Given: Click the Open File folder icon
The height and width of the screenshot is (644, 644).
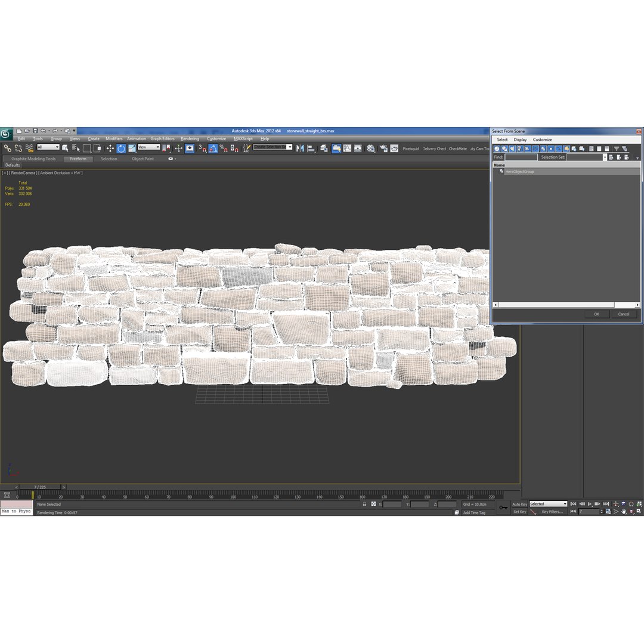Looking at the screenshot, I should click(x=27, y=131).
